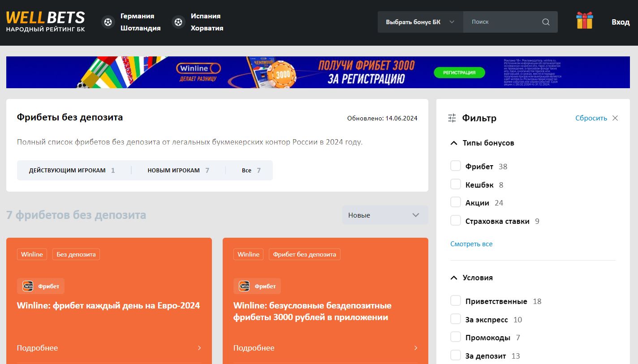This screenshot has width=638, height=364.
Task: Collapse the Типы бонусов section
Action: [482, 143]
